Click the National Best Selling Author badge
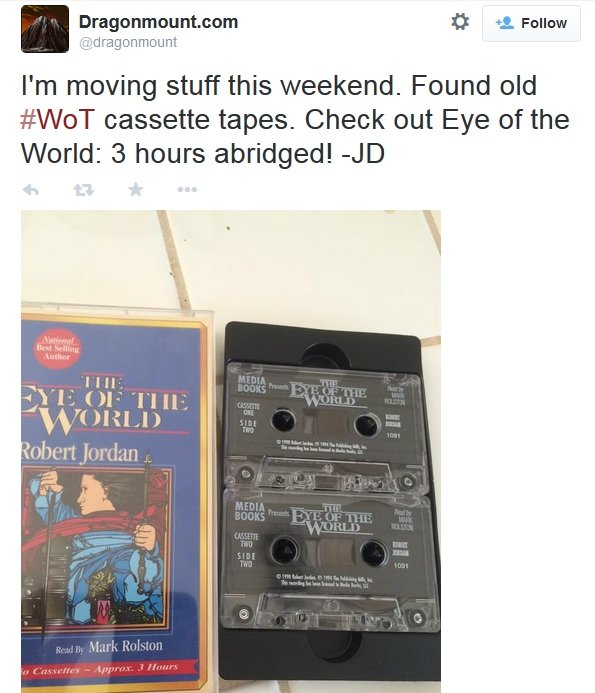Image resolution: width=595 pixels, height=693 pixels. [x=57, y=349]
